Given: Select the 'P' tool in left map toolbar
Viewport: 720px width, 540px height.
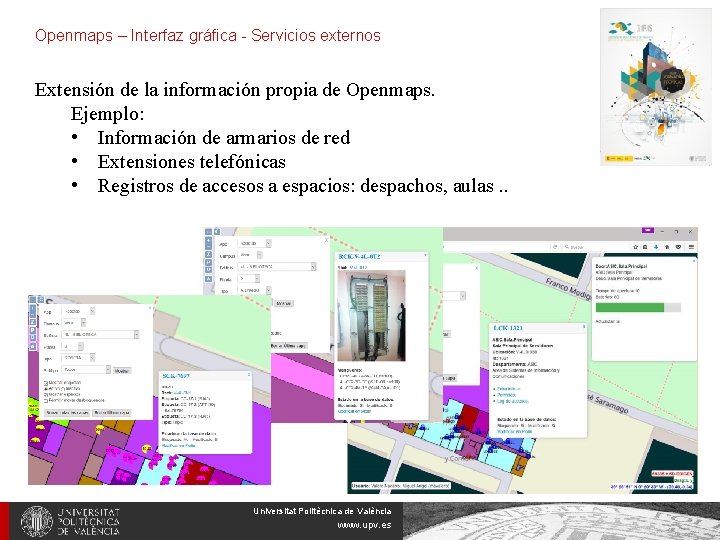Looking at the screenshot, I should point(33,330).
